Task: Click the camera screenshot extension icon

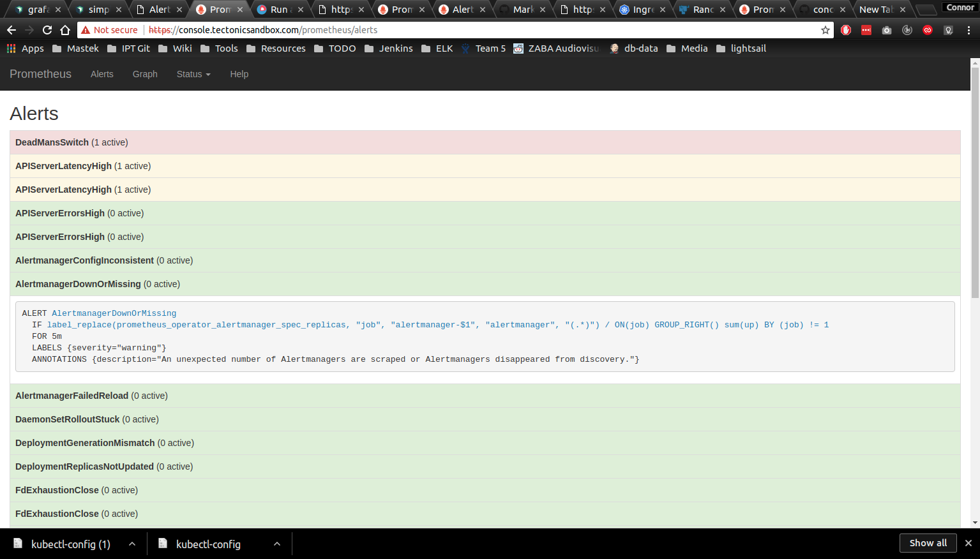Action: pyautogui.click(x=887, y=30)
